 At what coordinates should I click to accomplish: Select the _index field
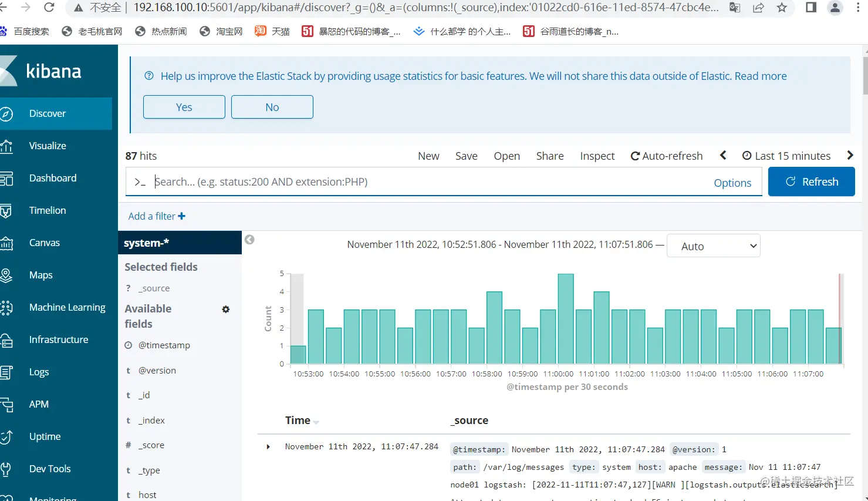coord(151,421)
